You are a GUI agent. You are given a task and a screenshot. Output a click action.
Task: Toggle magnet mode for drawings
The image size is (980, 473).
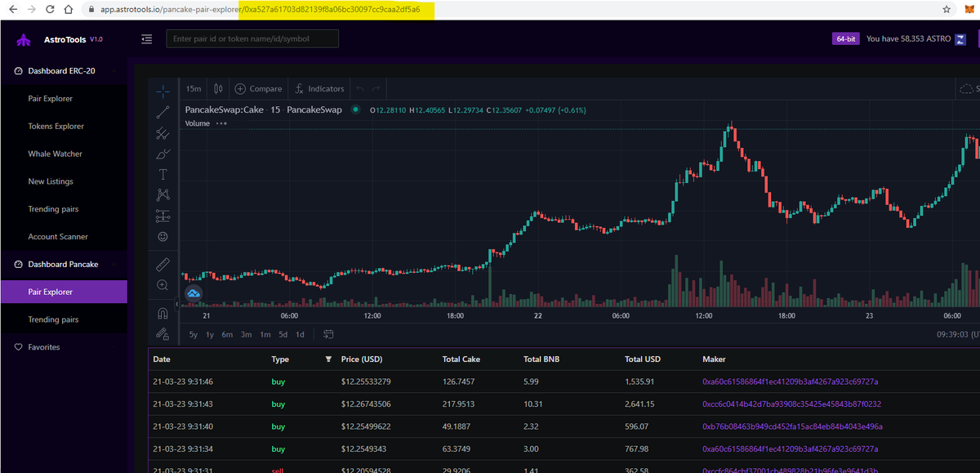[163, 313]
